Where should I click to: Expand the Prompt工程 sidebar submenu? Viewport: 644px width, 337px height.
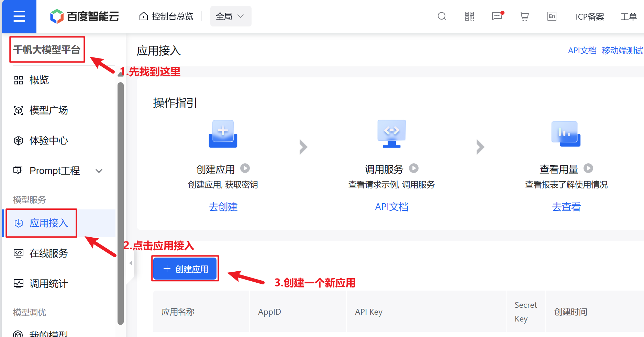pyautogui.click(x=99, y=171)
